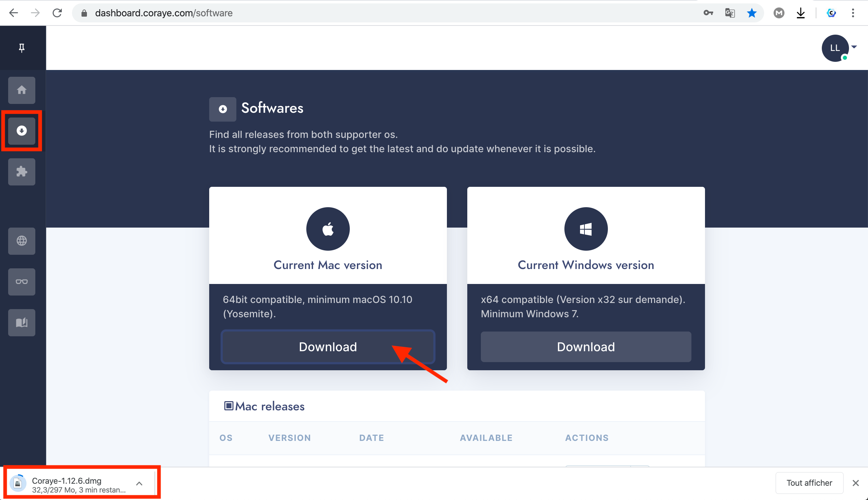Click the Current Windows version title
Viewport: 868px width, 500px height.
coord(586,265)
